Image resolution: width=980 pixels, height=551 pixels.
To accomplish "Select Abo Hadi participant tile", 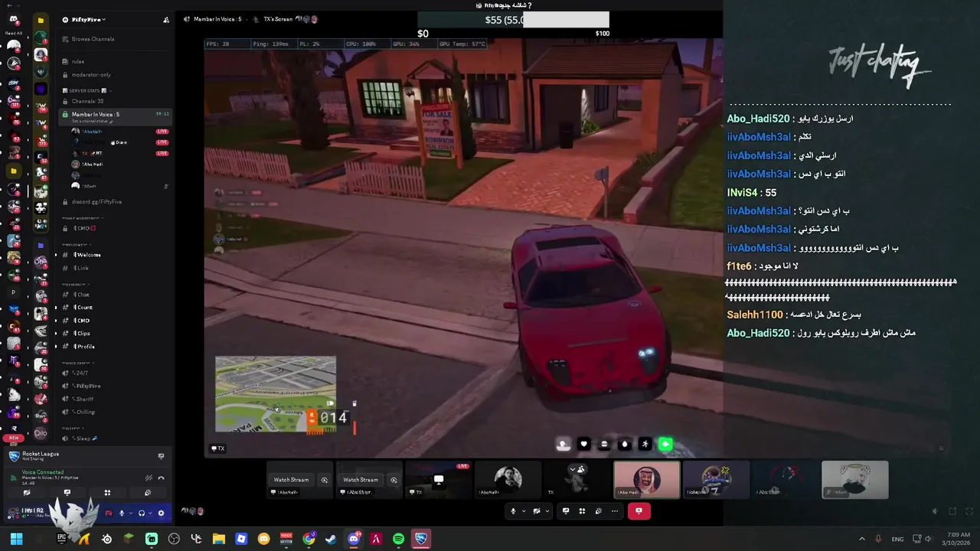I will pos(646,480).
